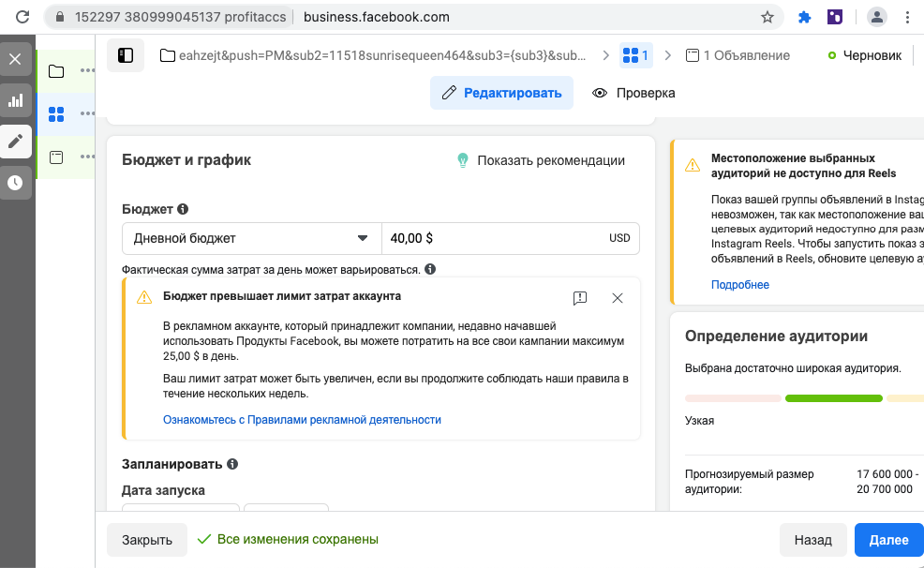Switch to the Проверка tab
The width and height of the screenshot is (924, 568).
[633, 93]
